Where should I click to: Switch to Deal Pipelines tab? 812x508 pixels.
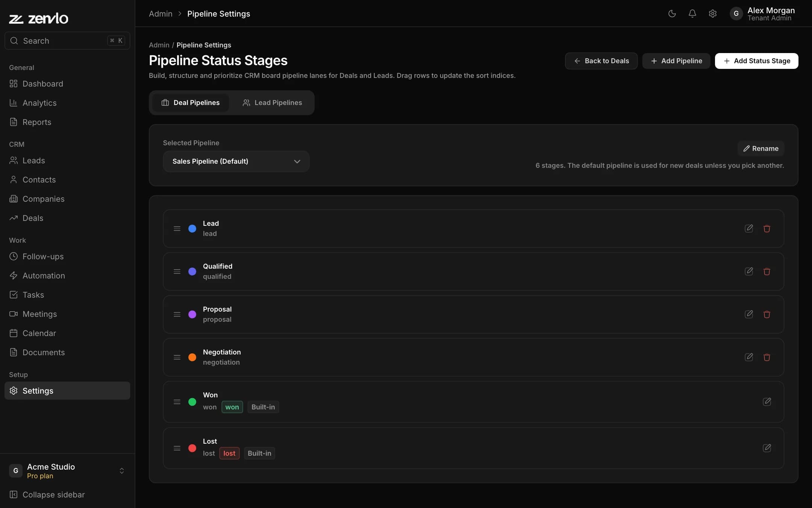[191, 103]
